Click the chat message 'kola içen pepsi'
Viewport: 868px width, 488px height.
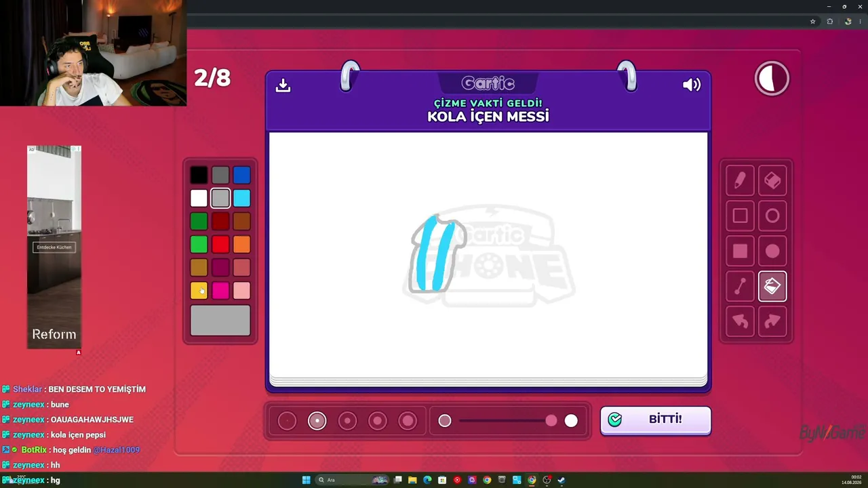(78, 435)
